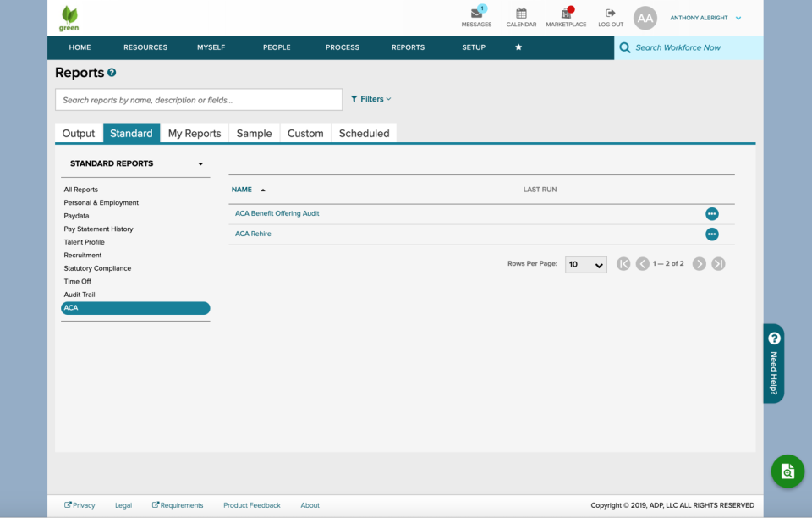Open the Reports menu

pos(408,47)
